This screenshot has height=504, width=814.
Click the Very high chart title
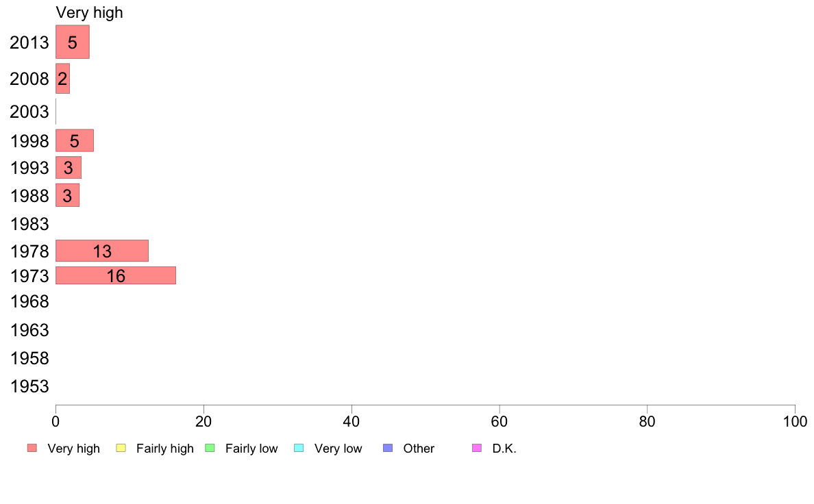tap(89, 12)
